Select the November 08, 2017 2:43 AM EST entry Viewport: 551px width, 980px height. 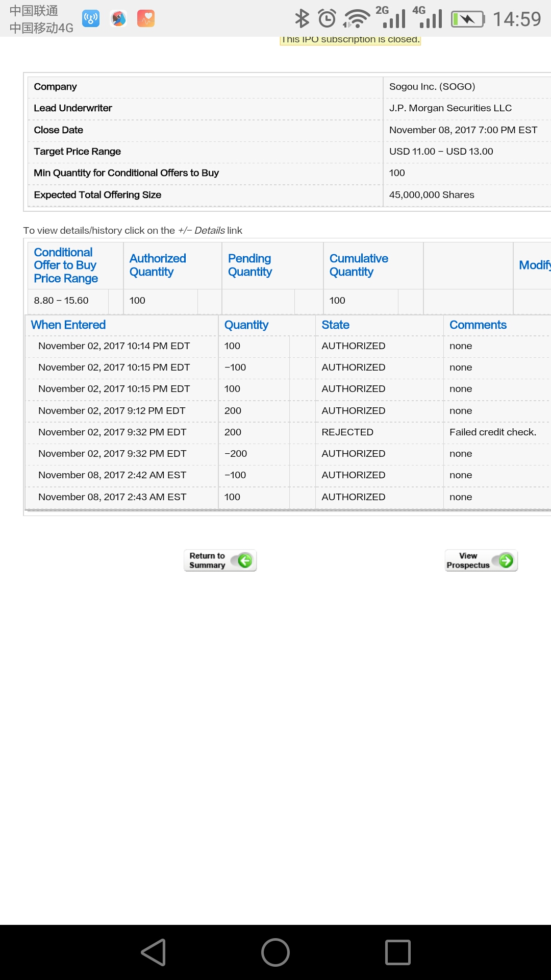(x=112, y=497)
